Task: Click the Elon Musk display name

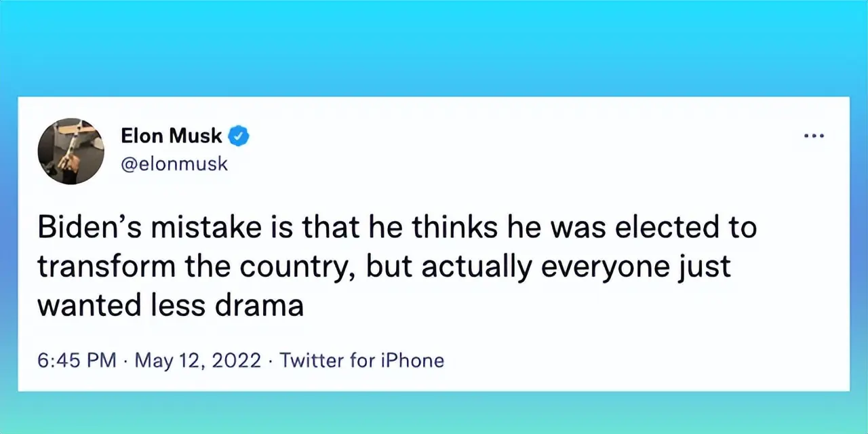Action: 171,136
